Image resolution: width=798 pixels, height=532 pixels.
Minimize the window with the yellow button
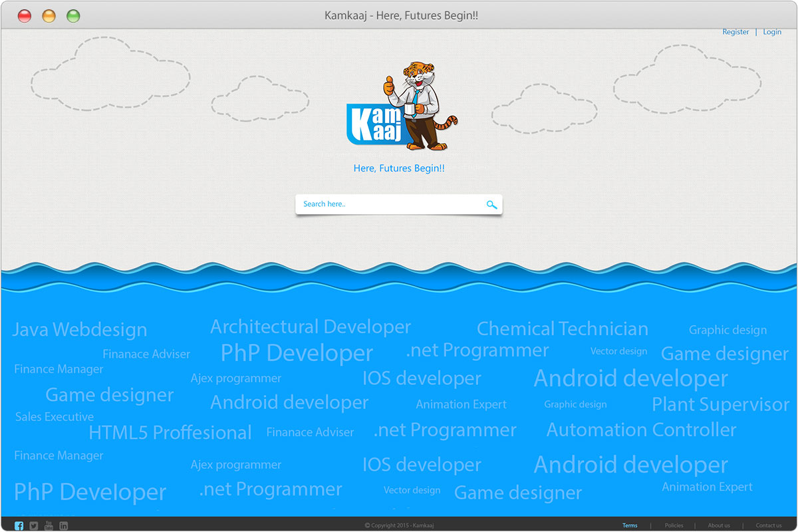[49, 16]
